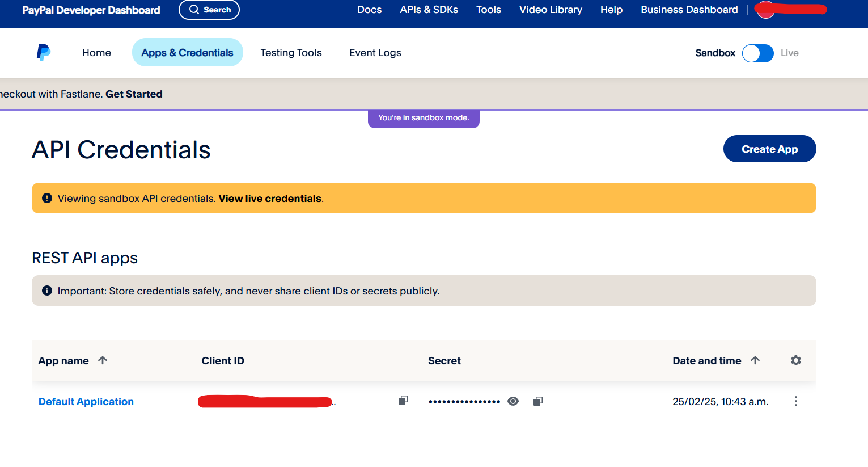Open the three-dot menu for Default Application

tap(796, 401)
